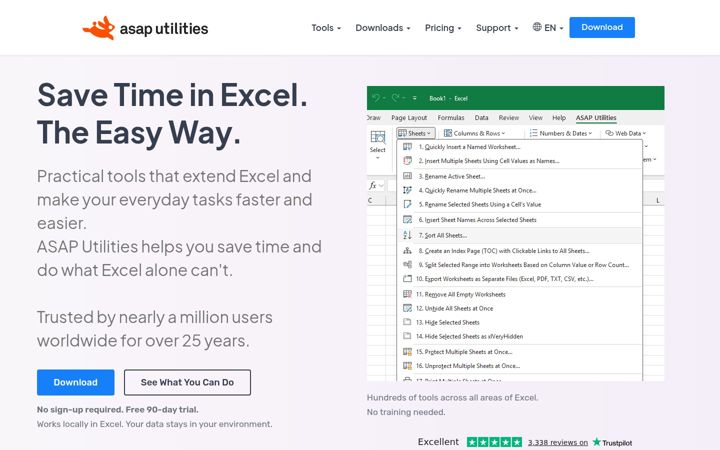Expand the Pricing dropdown
This screenshot has width=720, height=450.
443,28
